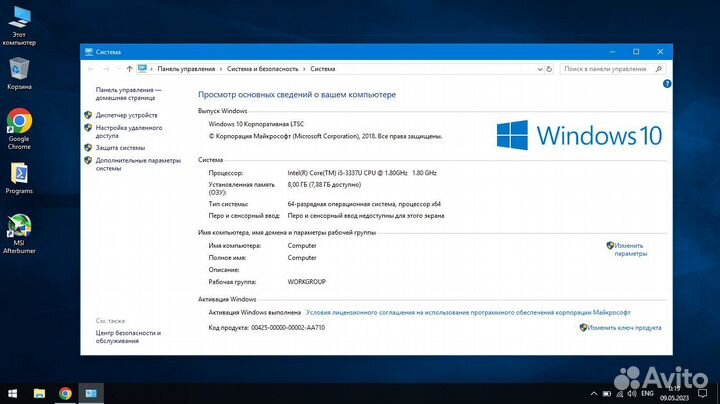Switch the ENG input language indicator
This screenshot has height=404, width=720.
[x=647, y=393]
